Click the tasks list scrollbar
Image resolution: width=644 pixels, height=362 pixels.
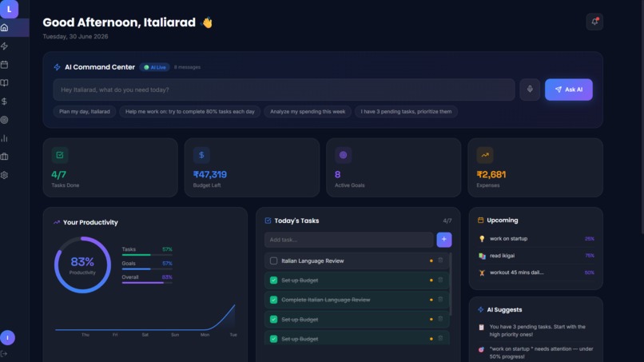tap(451, 284)
